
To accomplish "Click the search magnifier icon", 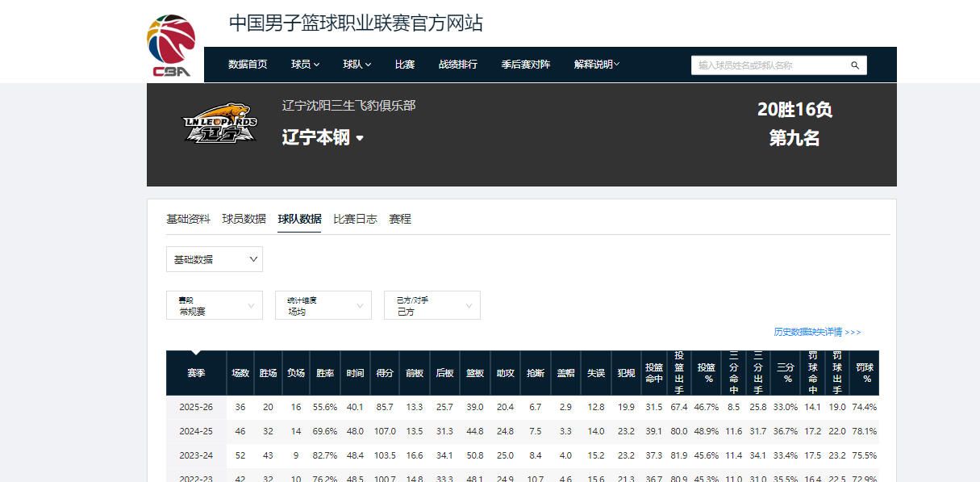I will click(855, 65).
